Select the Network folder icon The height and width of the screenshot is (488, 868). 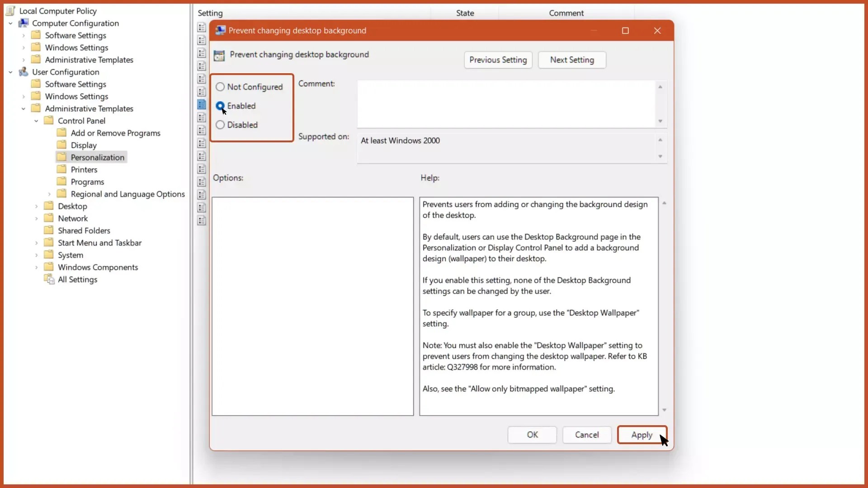pyautogui.click(x=50, y=218)
